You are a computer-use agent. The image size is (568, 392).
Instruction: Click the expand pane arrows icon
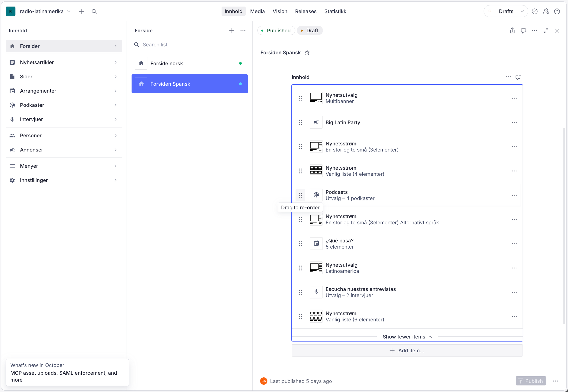tap(546, 31)
